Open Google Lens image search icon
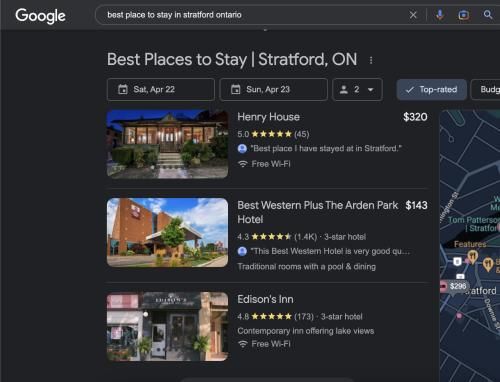Viewport: 500px width, 382px height. point(463,15)
